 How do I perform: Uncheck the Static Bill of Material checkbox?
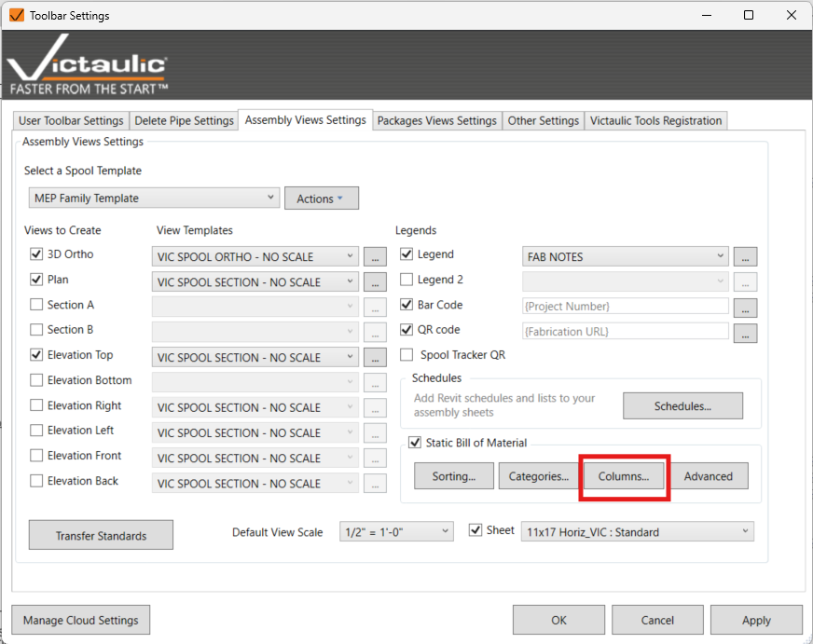[415, 443]
